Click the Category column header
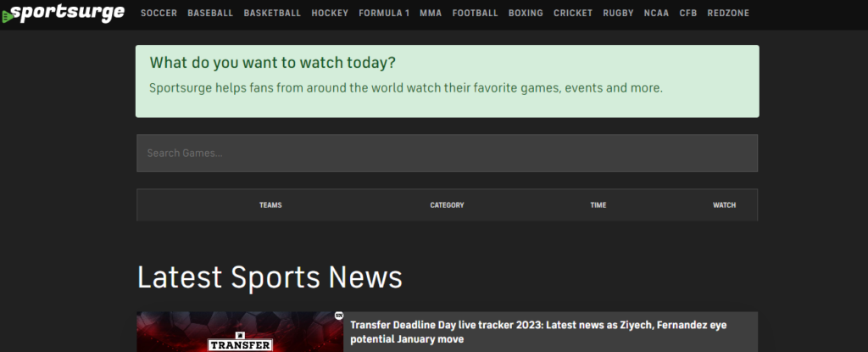 tap(447, 205)
